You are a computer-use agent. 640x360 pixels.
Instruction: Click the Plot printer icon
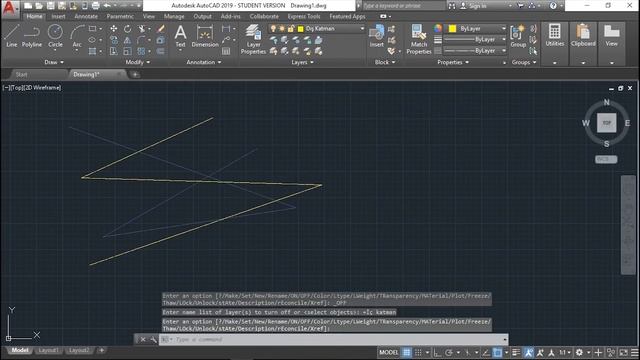pyautogui.click(x=95, y=6)
